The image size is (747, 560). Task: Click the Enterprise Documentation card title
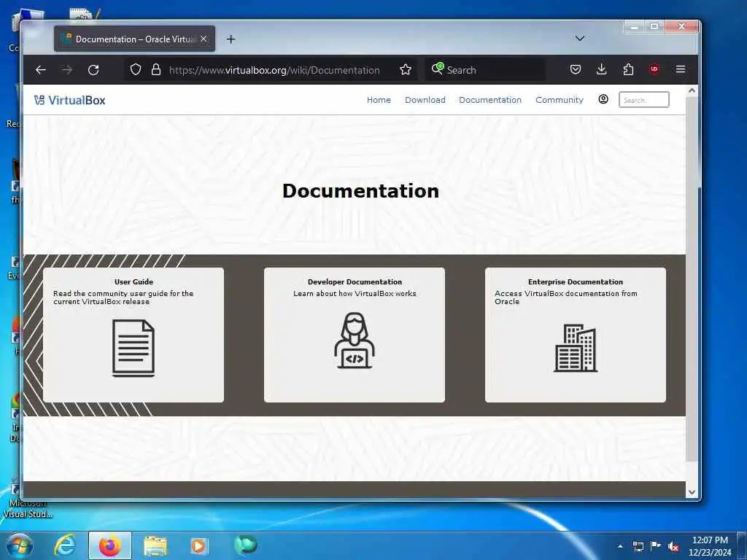(576, 282)
